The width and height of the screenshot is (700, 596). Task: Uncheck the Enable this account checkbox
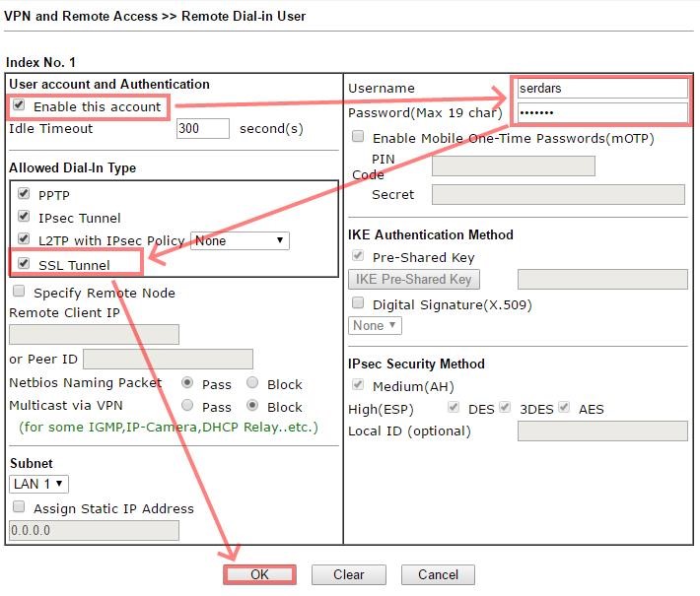(x=19, y=106)
